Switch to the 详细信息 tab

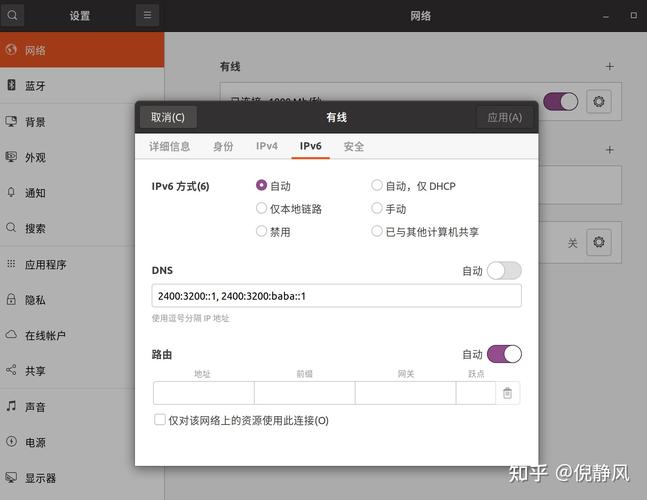click(x=170, y=146)
